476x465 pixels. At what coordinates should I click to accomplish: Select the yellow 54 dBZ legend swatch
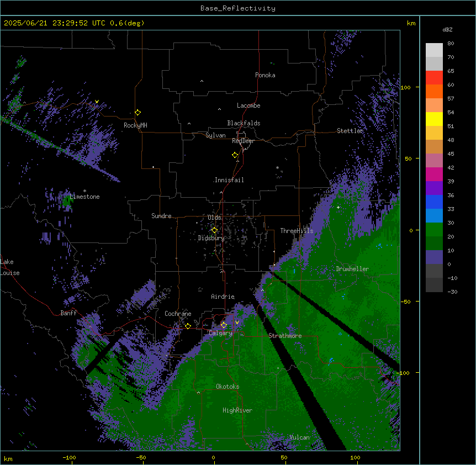434,119
